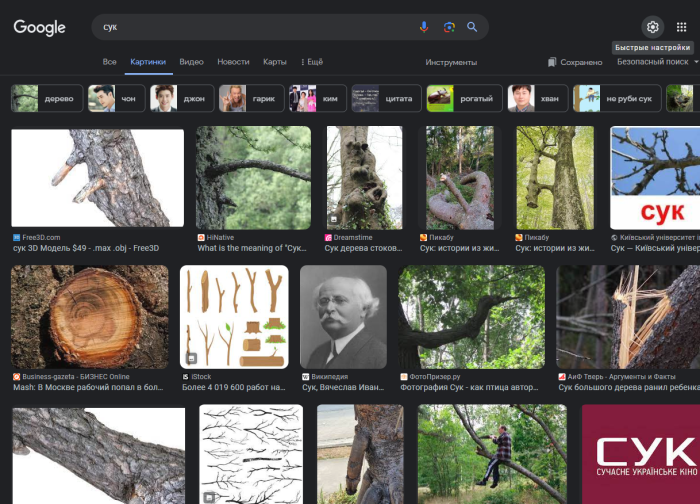Click the magnifying glass search button
The height and width of the screenshot is (504, 700).
472,27
